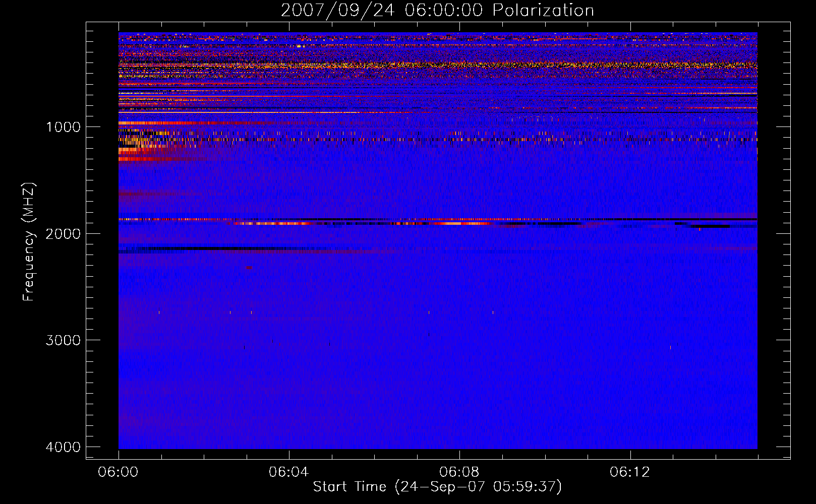The width and height of the screenshot is (816, 504).
Task: Click the 06:08 time tick label
Action: pos(459,472)
